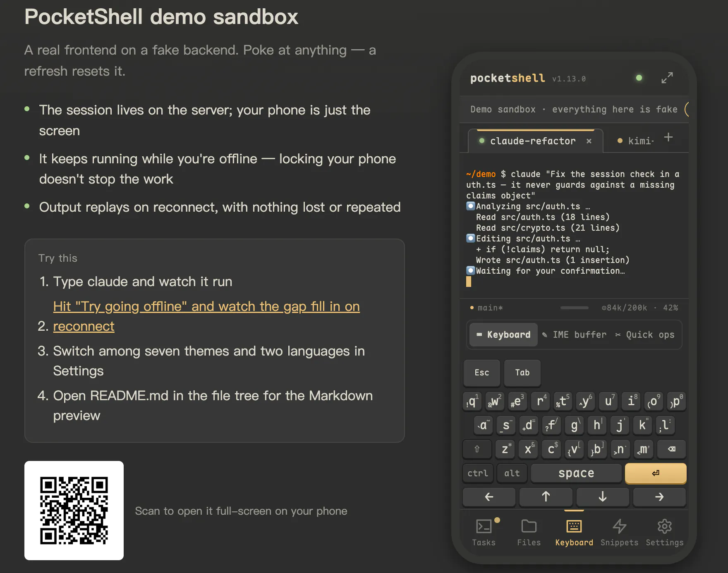Tap the m key on the keyboard
728x573 pixels.
(644, 449)
